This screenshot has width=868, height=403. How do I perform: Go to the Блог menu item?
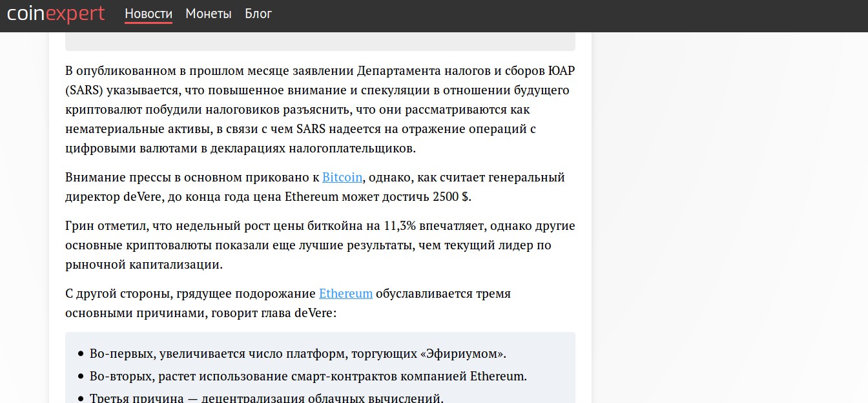pos(258,14)
